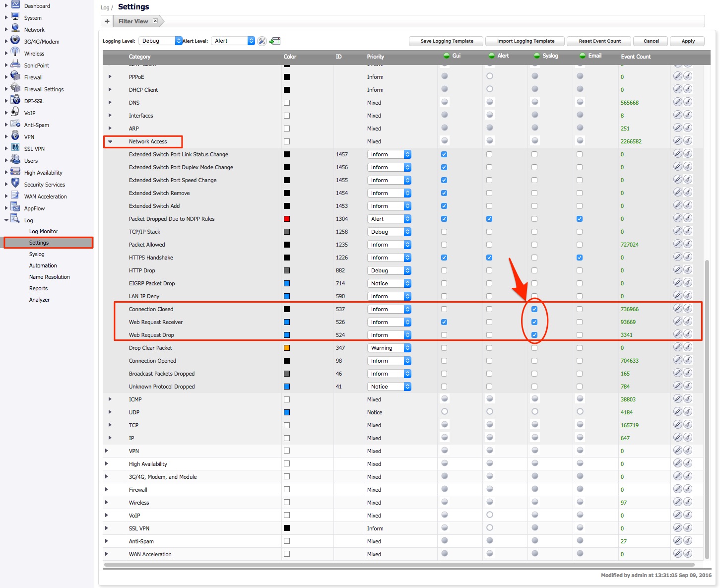This screenshot has height=588, width=721.
Task: Click the pencil edit icon for Connection Closed
Action: [677, 308]
